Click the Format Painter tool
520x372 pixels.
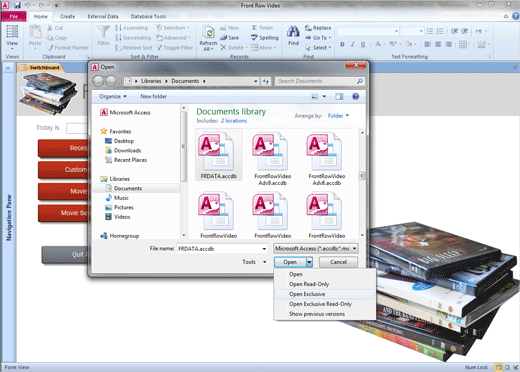click(x=68, y=48)
